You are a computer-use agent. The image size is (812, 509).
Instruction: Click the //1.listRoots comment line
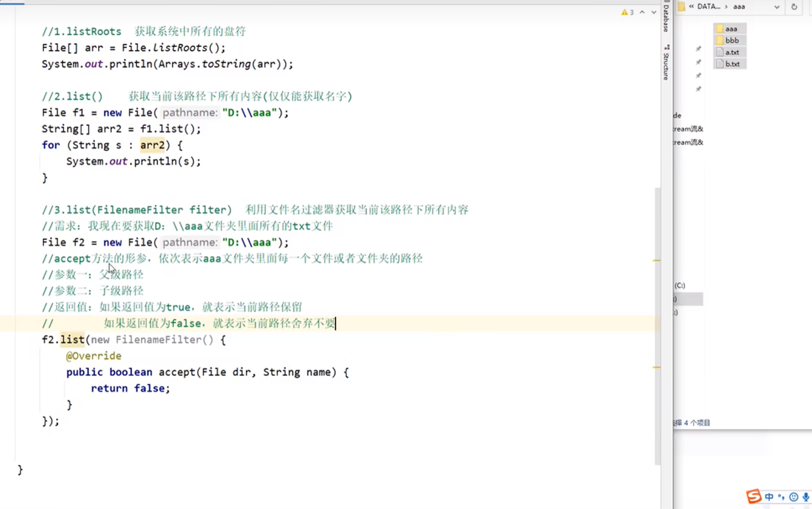(x=144, y=31)
